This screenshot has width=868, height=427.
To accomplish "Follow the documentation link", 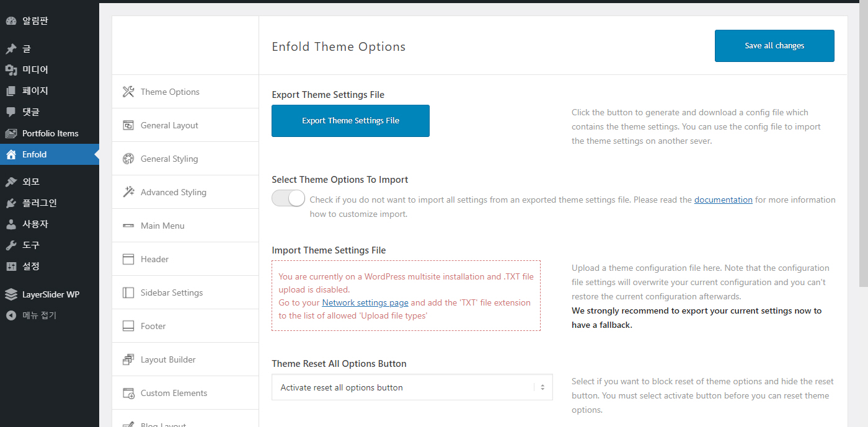I will (x=723, y=200).
